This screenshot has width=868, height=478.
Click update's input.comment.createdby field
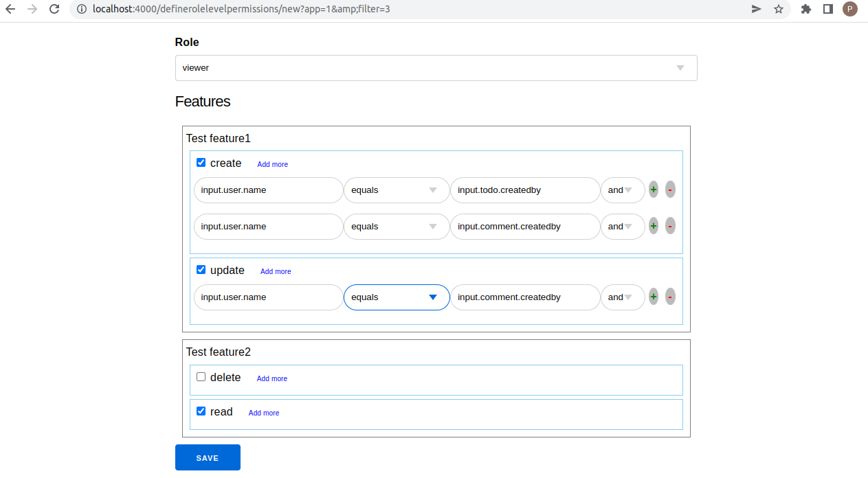pos(525,297)
